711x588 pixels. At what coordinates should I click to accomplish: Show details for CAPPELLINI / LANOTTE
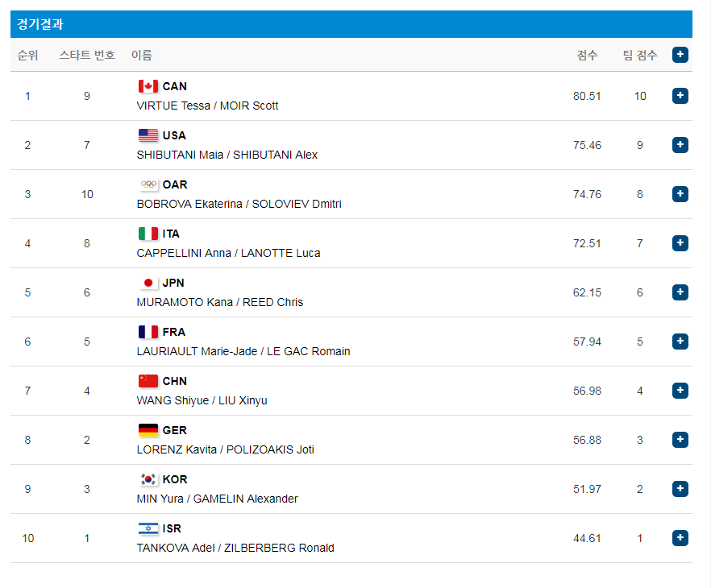[x=680, y=243]
